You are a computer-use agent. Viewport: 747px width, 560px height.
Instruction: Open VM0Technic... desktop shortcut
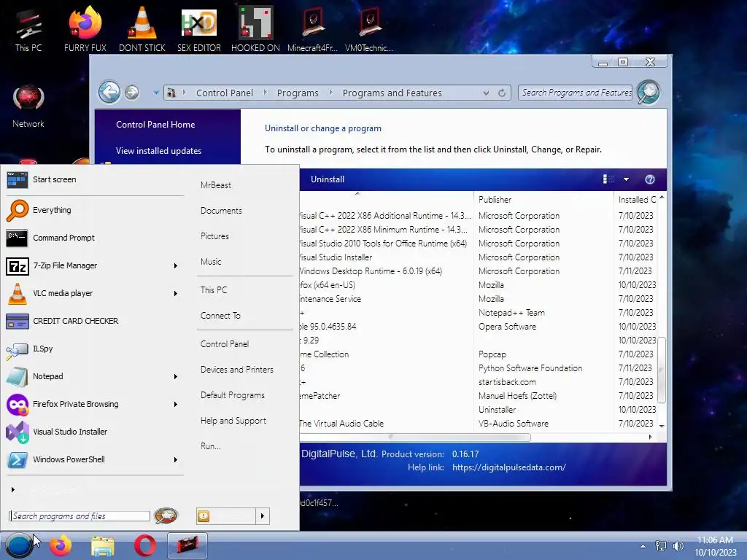point(369,30)
